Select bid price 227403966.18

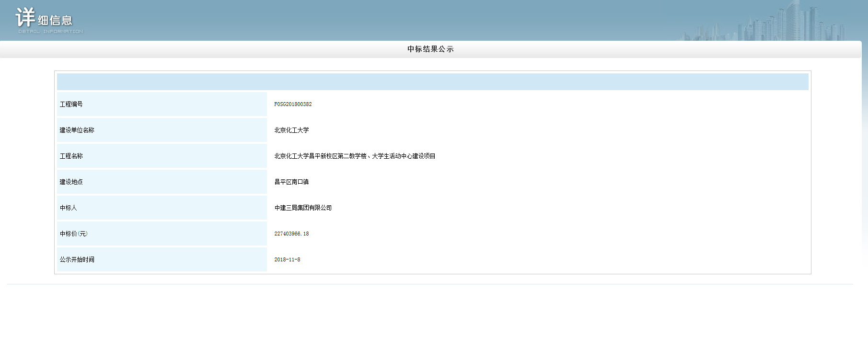[291, 234]
